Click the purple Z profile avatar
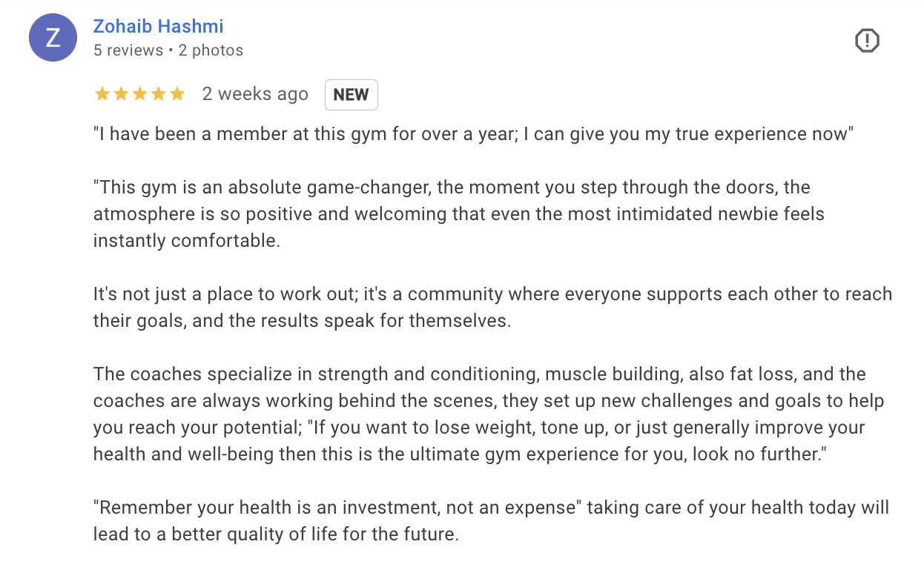This screenshot has height=573, width=924. (x=53, y=38)
